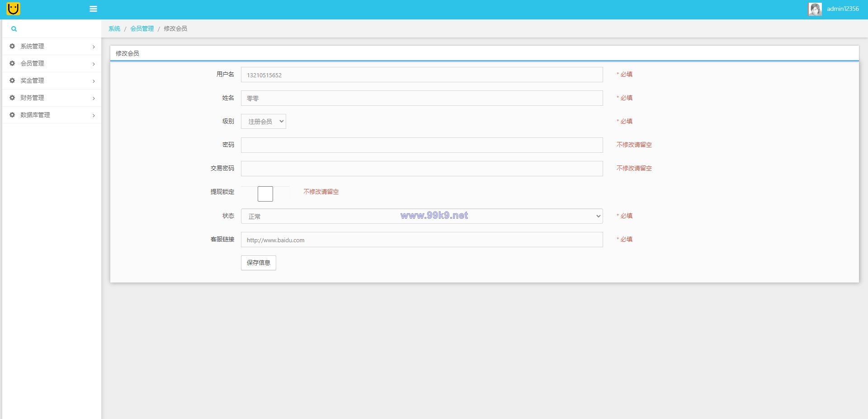Click gear icon beside 会员管理
The height and width of the screenshot is (419, 868).
12,63
